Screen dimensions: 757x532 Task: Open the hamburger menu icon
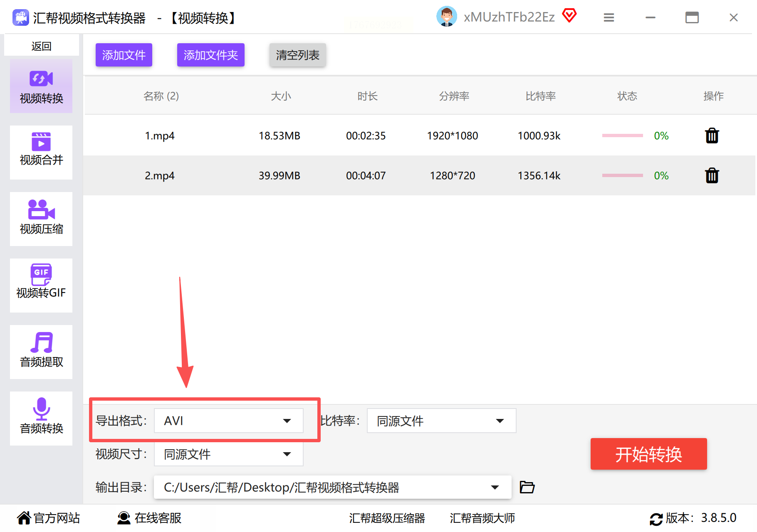pyautogui.click(x=609, y=17)
